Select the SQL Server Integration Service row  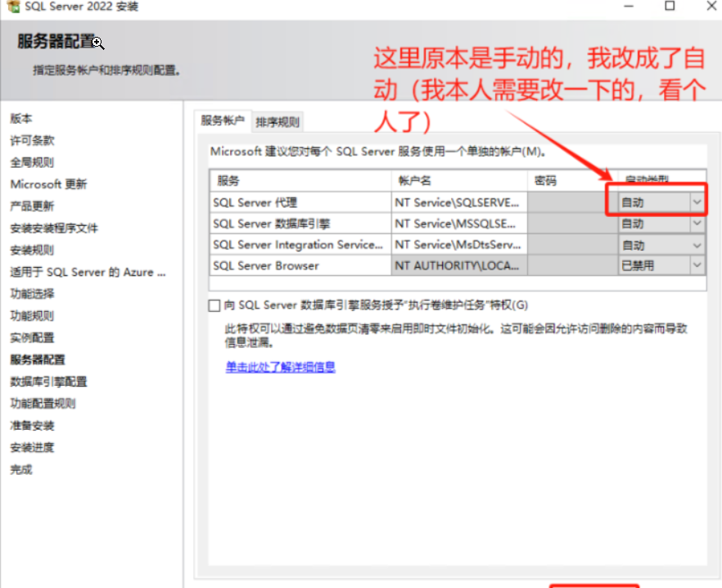pos(300,245)
